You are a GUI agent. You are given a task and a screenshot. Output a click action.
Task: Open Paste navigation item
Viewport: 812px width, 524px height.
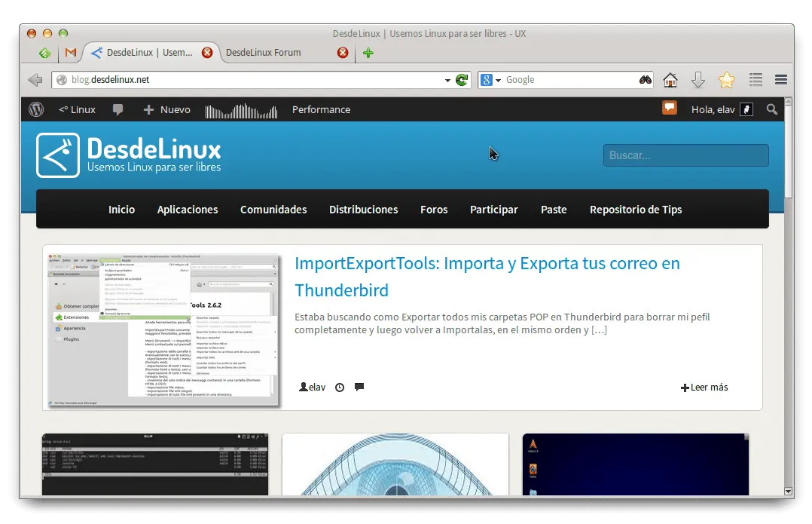554,210
